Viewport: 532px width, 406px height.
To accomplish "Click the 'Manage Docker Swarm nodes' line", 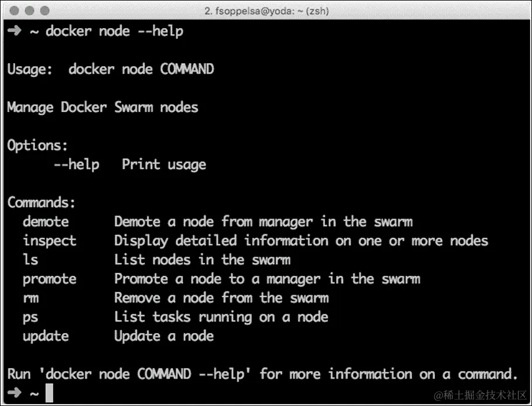I will point(102,107).
